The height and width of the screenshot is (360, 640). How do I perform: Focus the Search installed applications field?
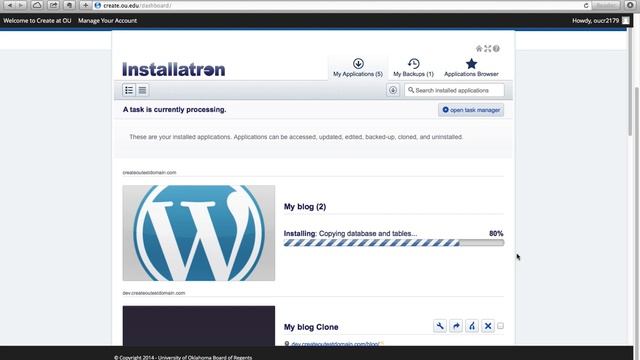coord(454,90)
